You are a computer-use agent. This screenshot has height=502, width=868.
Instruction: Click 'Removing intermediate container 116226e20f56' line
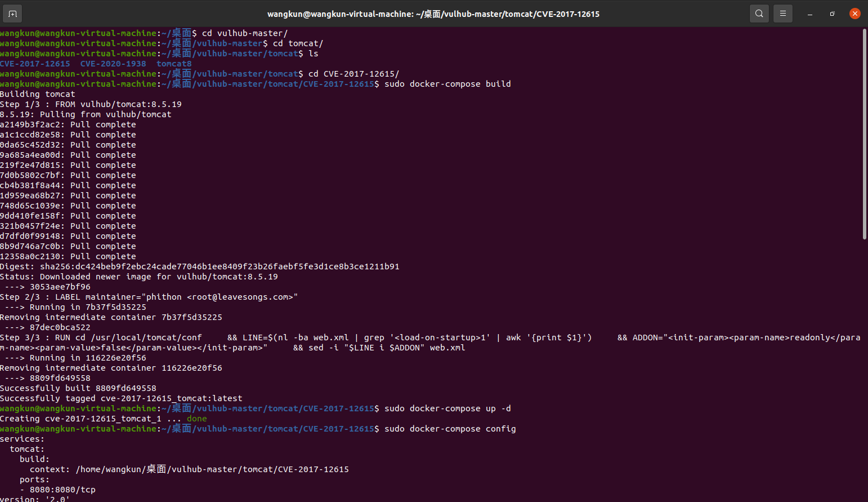coord(111,368)
